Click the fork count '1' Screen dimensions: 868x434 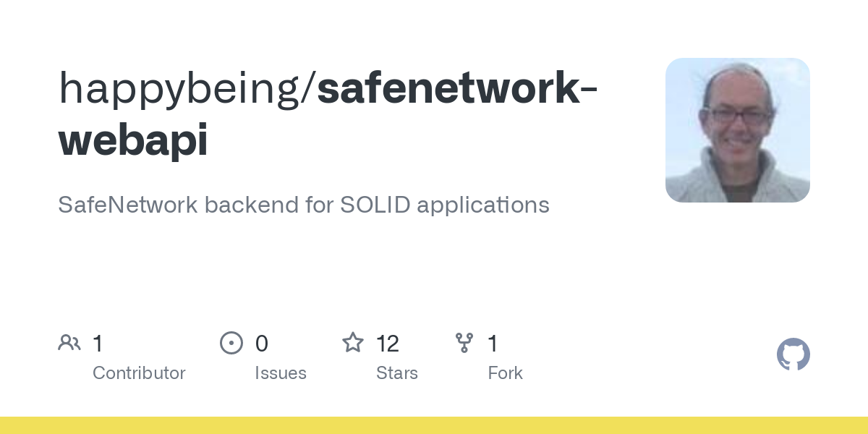tap(493, 344)
